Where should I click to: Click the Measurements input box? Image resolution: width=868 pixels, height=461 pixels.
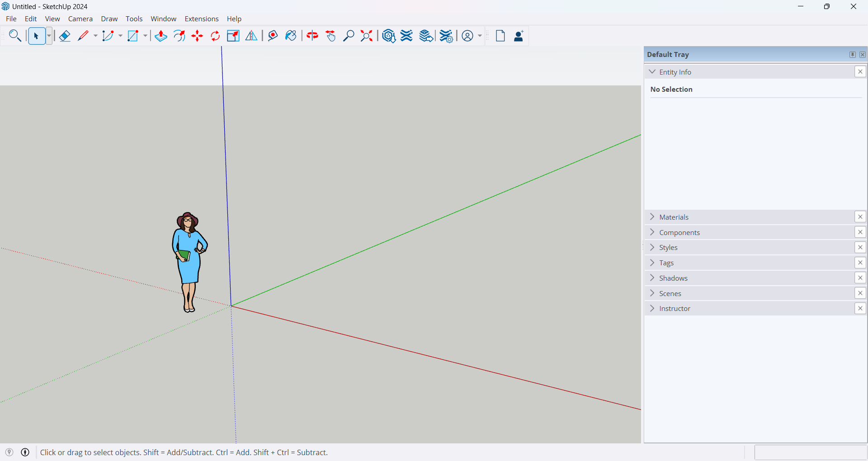point(810,452)
